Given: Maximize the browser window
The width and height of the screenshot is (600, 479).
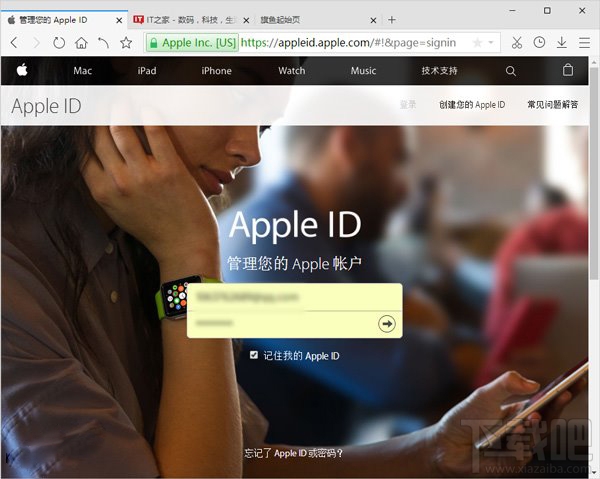Looking at the screenshot, I should tap(547, 10).
